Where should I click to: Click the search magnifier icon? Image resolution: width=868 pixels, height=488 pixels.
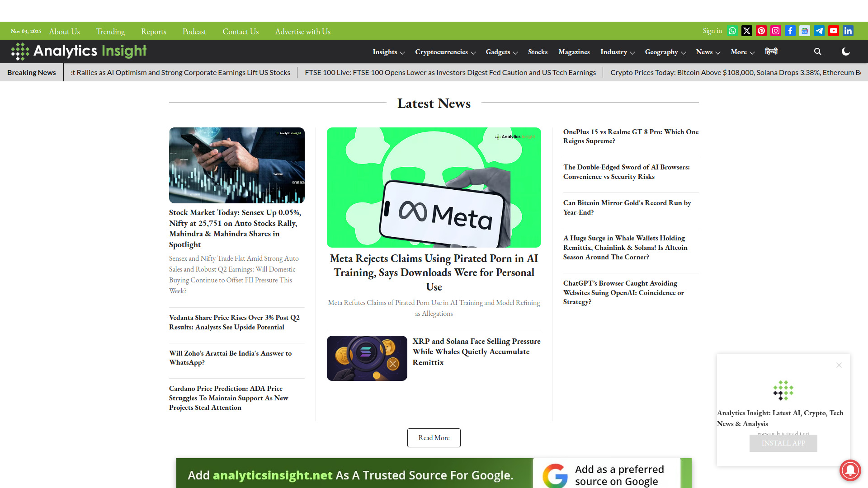[817, 52]
